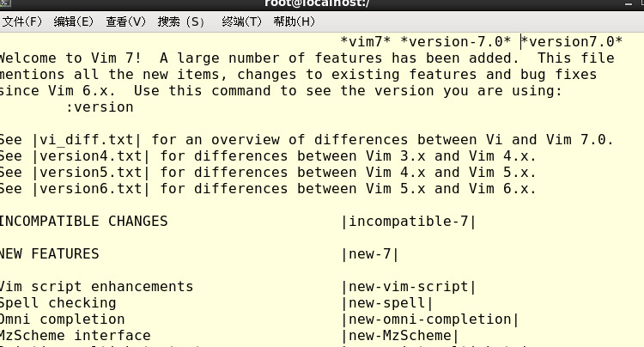Open the 搜索(S) menu

[x=181, y=21]
